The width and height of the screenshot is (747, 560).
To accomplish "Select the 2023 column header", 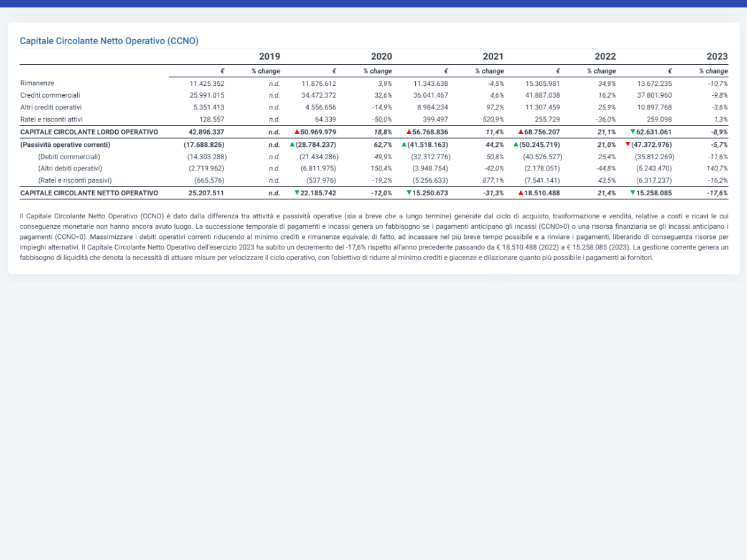I will pos(717,56).
